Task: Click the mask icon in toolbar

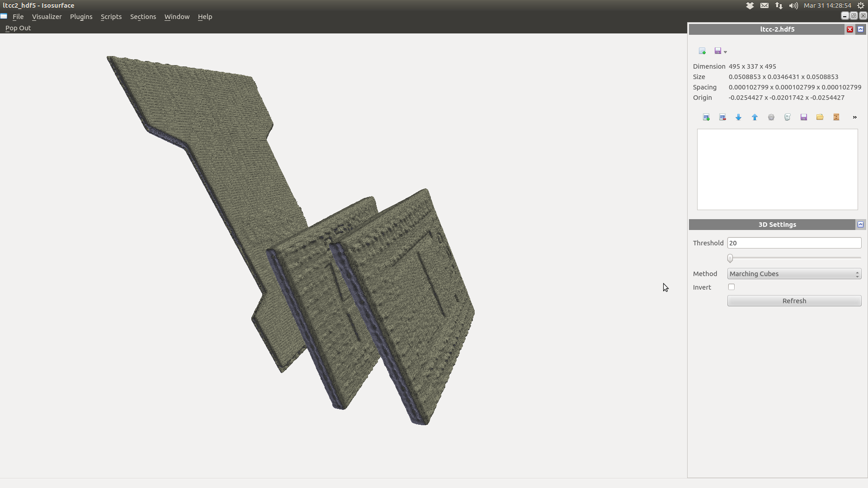Action: pos(788,117)
